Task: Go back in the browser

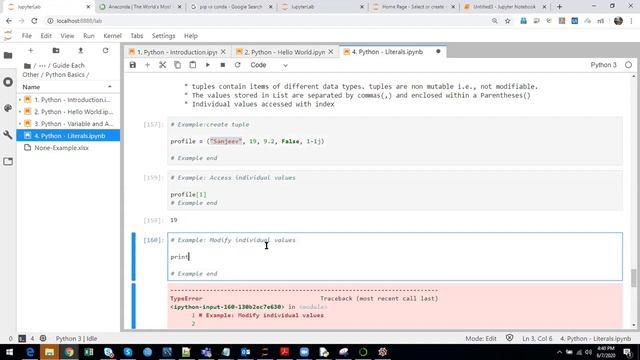Action: point(9,21)
